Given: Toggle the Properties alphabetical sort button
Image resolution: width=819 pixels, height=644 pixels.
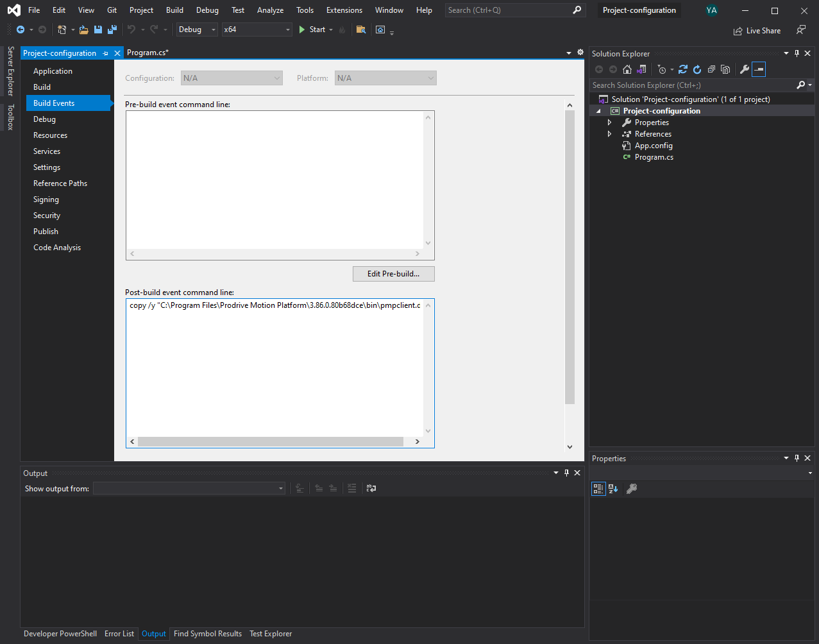Looking at the screenshot, I should point(613,489).
